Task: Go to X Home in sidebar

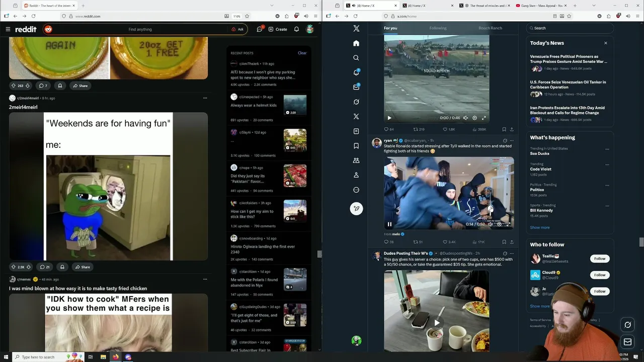Action: [x=356, y=43]
